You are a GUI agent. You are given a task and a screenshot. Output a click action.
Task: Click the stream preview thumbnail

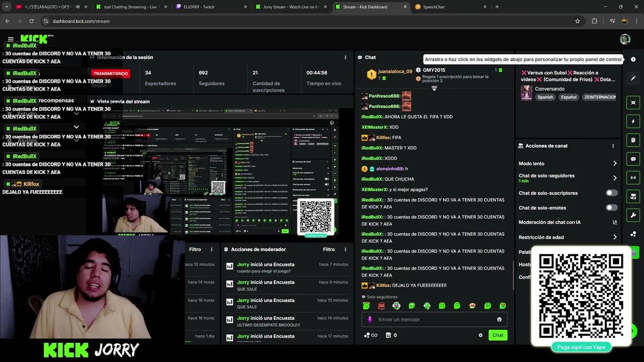pyautogui.click(x=220, y=172)
